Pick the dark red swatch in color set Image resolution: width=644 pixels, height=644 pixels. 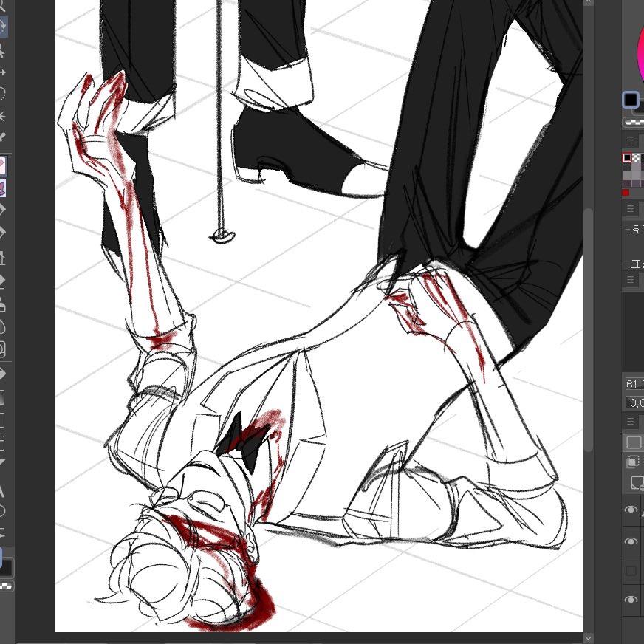626,193
